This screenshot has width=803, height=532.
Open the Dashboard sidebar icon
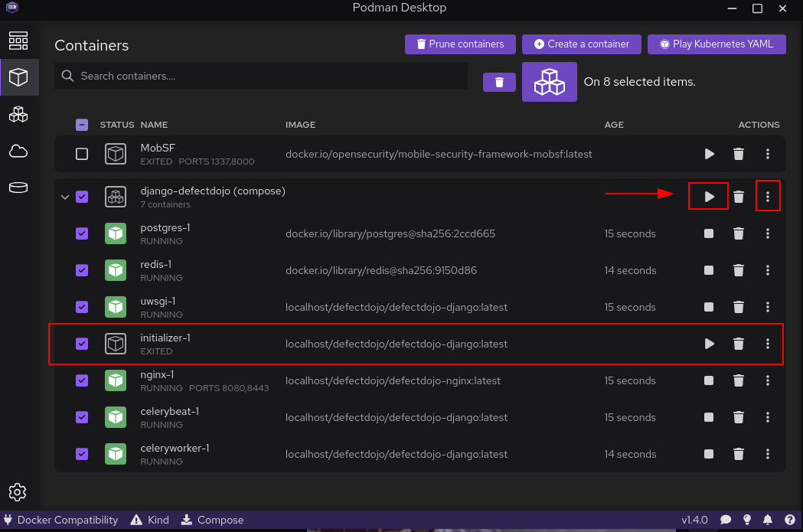(x=18, y=41)
